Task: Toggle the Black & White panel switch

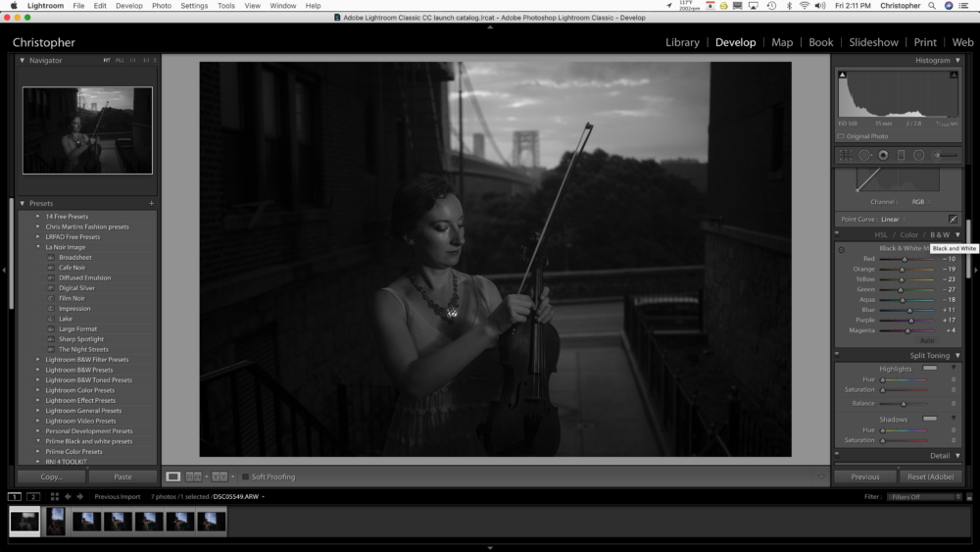Action: point(837,233)
